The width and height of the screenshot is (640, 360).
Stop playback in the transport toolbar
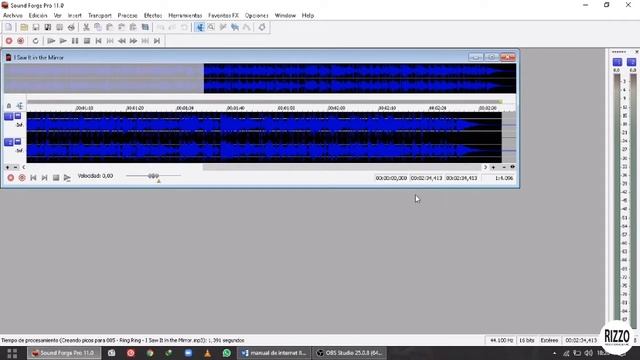(87, 41)
